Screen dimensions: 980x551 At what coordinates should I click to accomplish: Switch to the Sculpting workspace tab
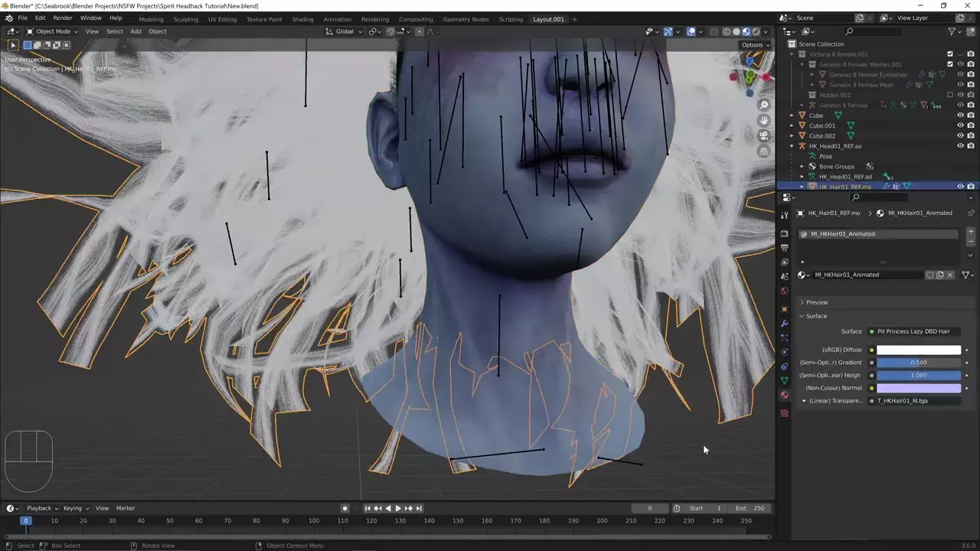(x=185, y=19)
